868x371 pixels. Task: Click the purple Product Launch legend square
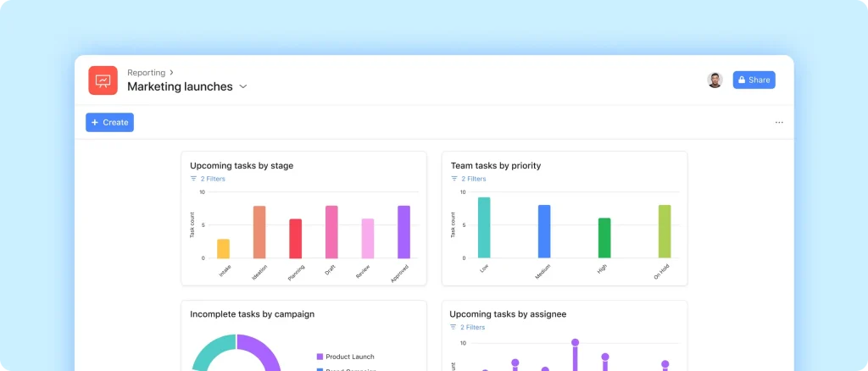[x=320, y=357]
